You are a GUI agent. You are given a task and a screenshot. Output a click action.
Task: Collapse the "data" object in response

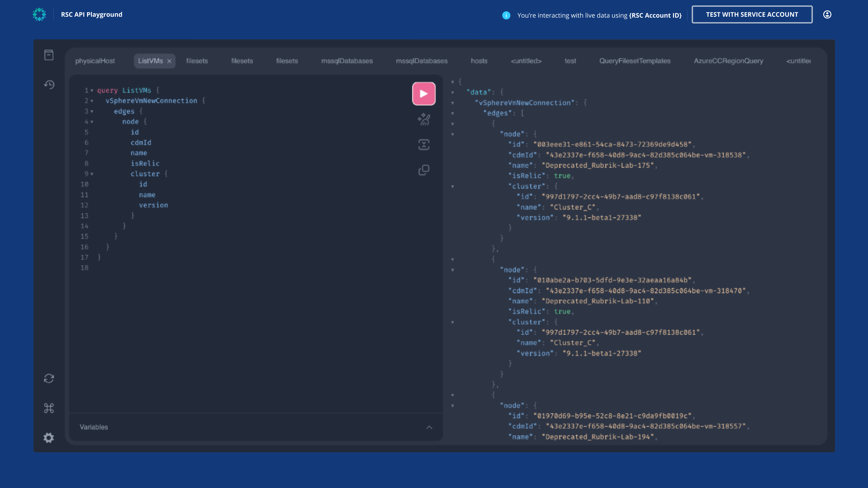click(x=453, y=92)
